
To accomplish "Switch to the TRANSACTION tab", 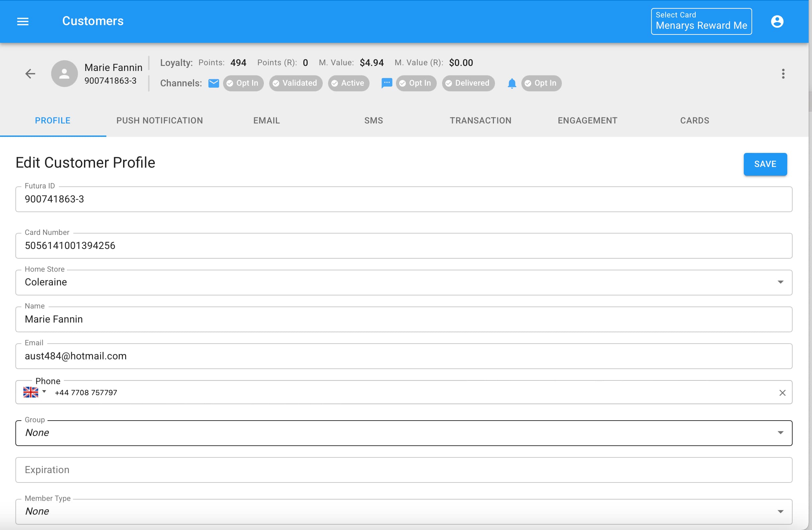I will [x=480, y=120].
